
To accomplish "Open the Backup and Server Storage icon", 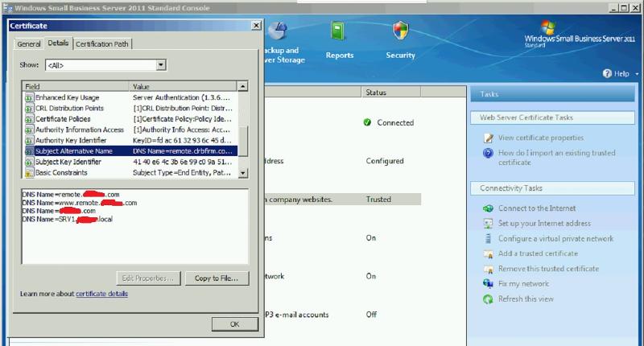I will [278, 32].
